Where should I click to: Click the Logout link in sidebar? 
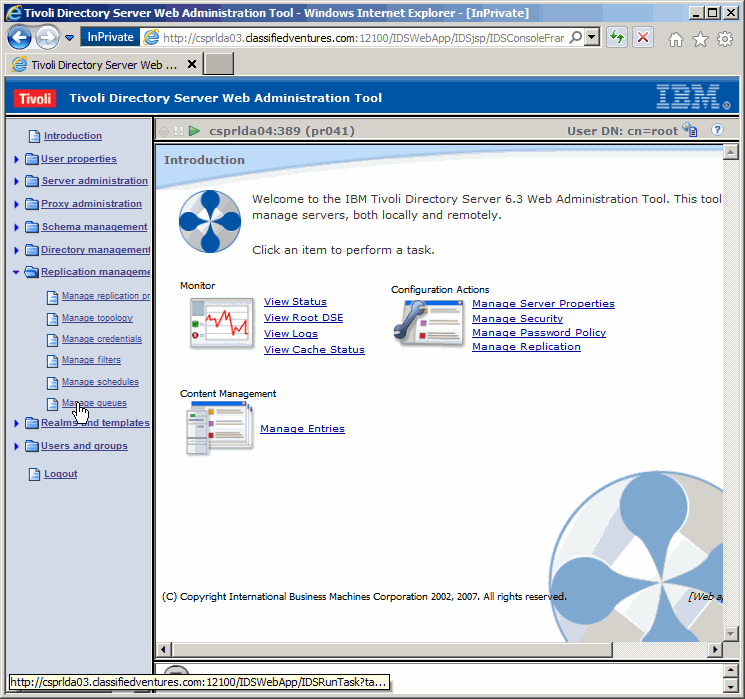(x=60, y=474)
